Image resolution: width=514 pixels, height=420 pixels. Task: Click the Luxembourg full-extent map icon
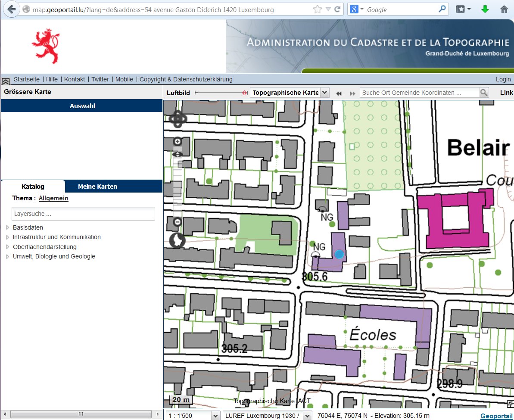tap(177, 240)
